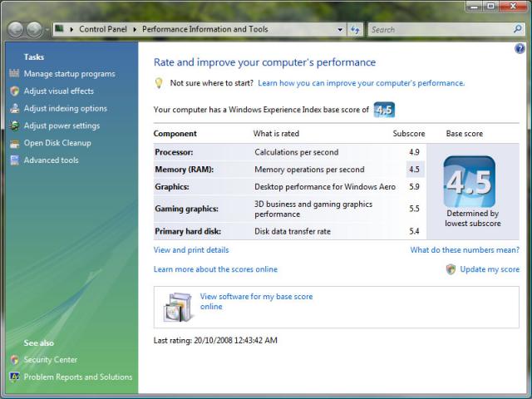Click Update my score link

(490, 269)
